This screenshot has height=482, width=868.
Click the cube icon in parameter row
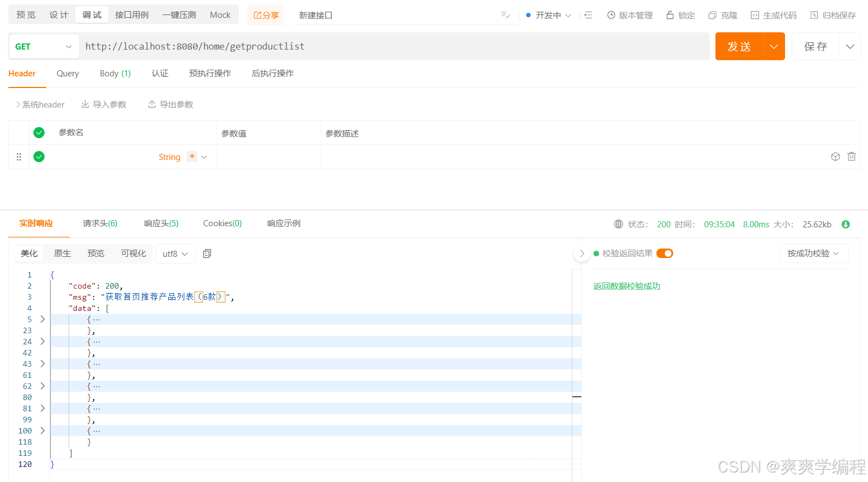tap(835, 157)
